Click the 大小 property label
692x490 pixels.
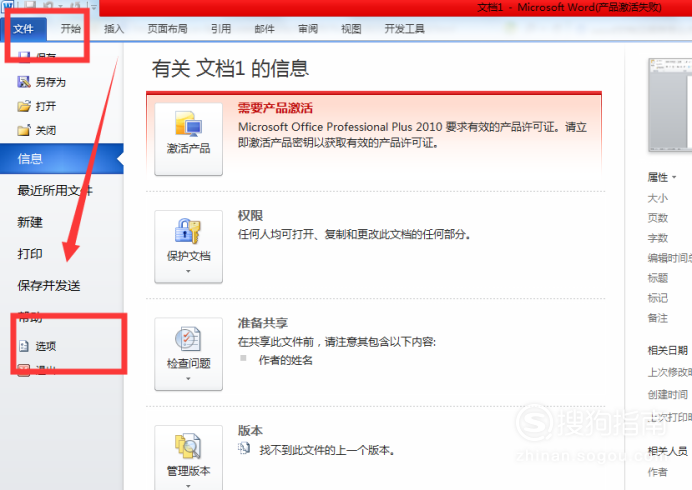point(658,198)
